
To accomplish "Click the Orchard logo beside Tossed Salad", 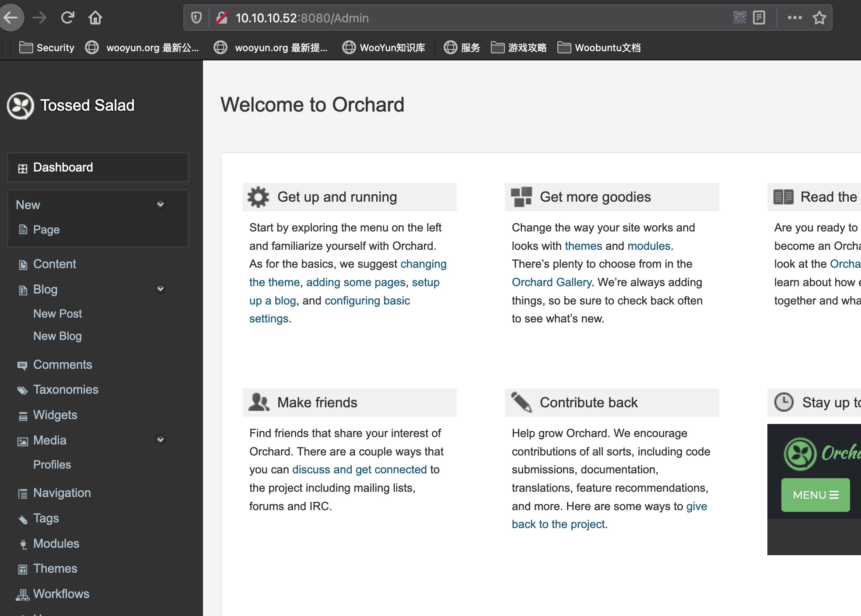I will click(20, 106).
